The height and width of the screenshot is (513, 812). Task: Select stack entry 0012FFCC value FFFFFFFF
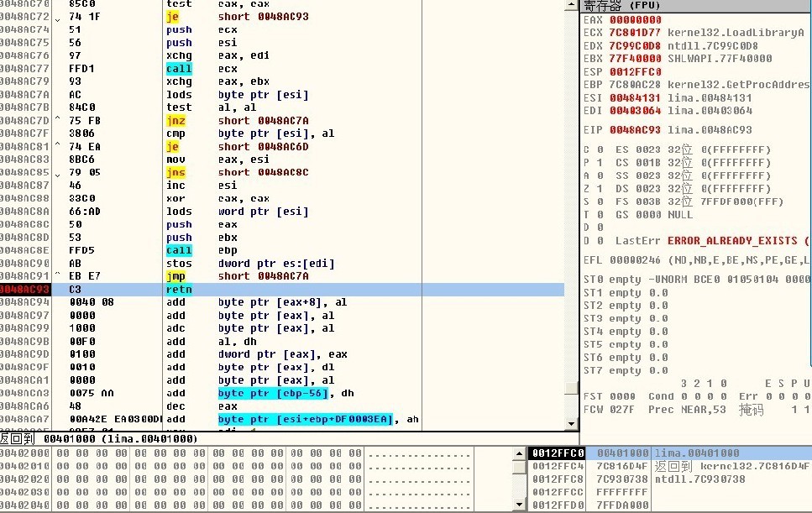pos(669,492)
